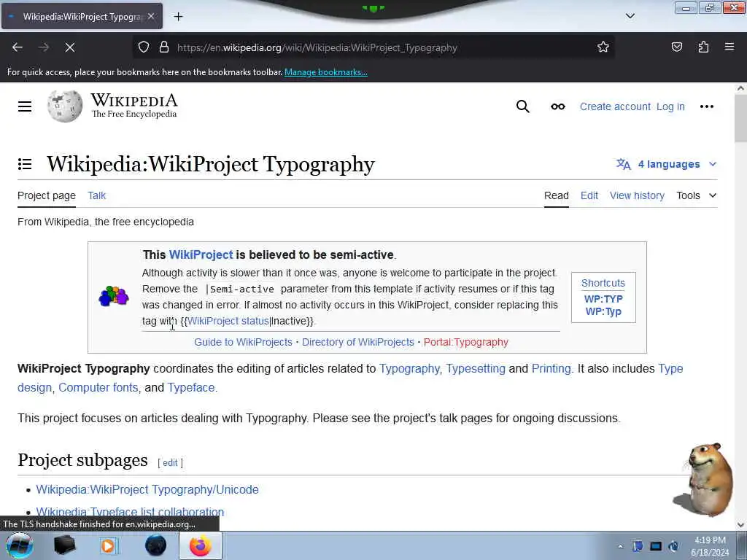Save page to Pocket icon
Screen dimensions: 747x560
coord(676,47)
